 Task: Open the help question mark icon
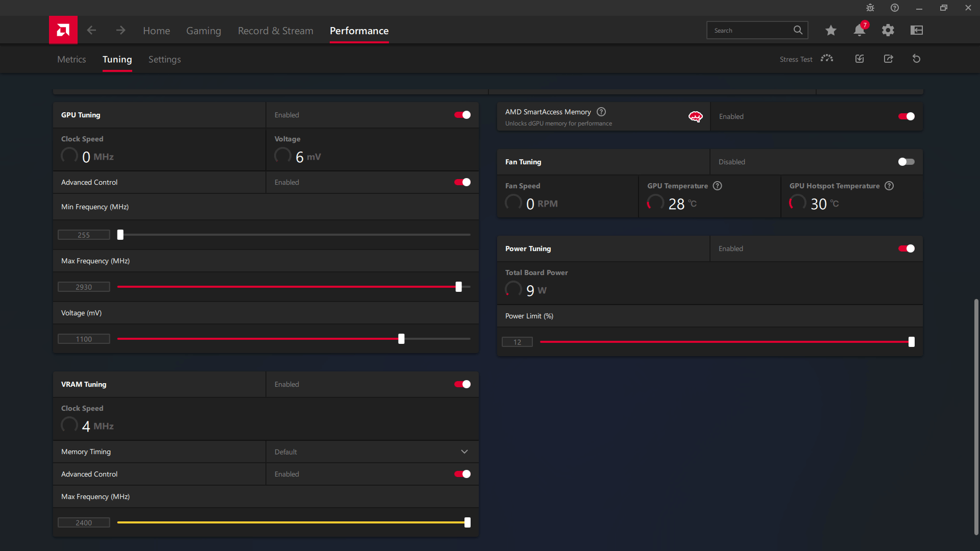pos(895,8)
